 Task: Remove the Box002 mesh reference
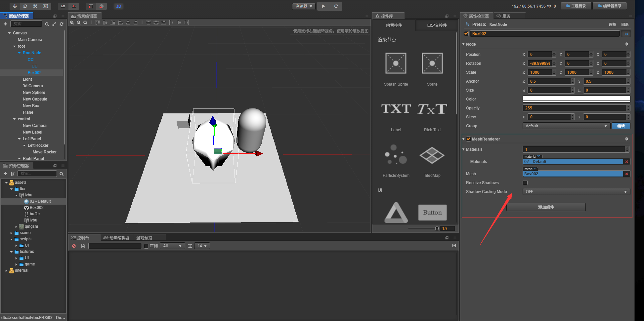pos(626,174)
